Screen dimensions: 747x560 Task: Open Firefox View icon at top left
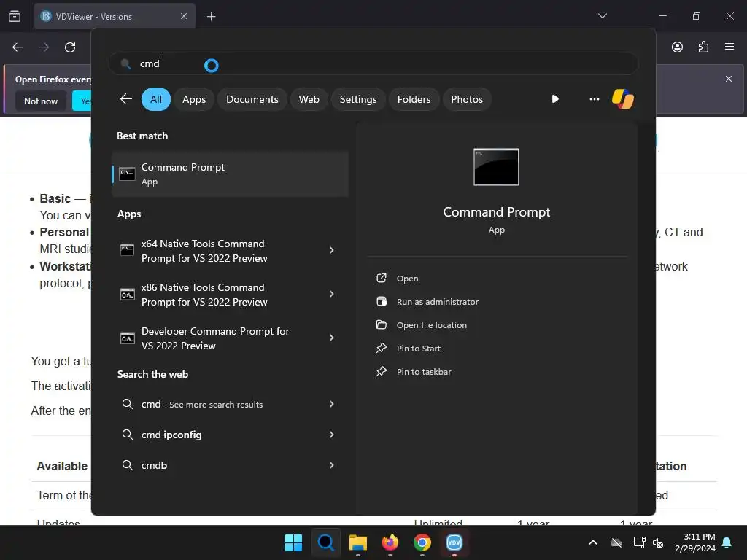(15, 16)
